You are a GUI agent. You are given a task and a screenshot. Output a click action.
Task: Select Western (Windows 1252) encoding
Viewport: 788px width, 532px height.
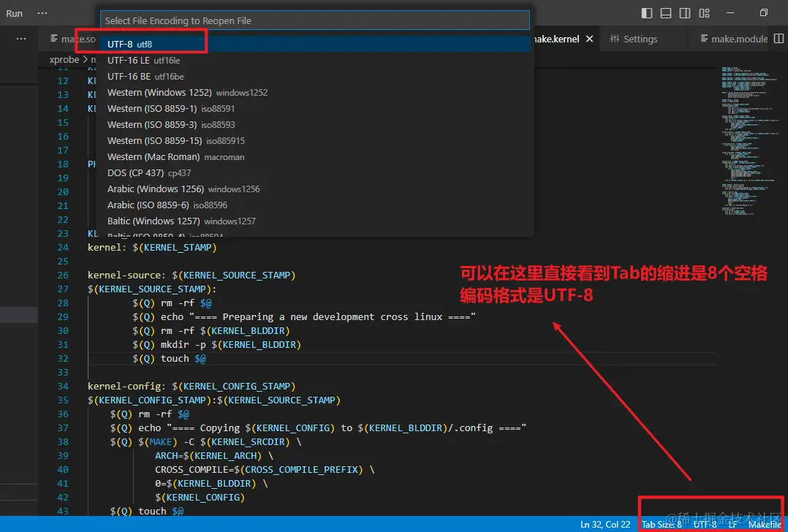314,92
